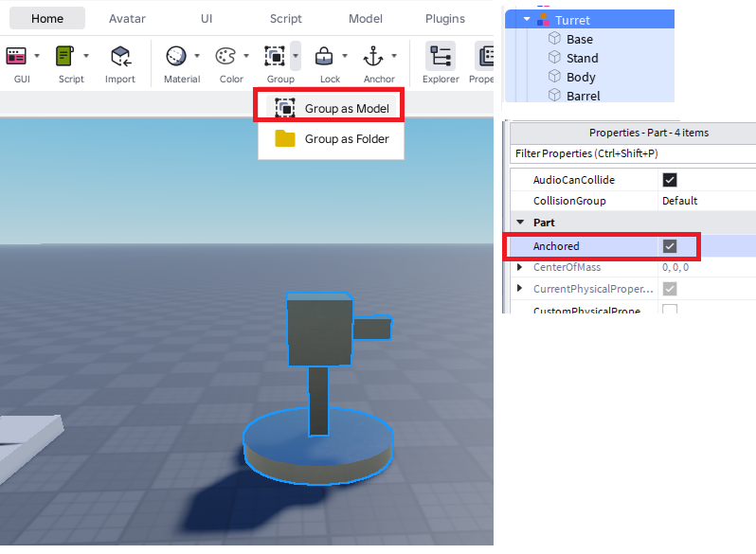Collapse the Turret model tree node
756x554 pixels.
click(x=527, y=19)
